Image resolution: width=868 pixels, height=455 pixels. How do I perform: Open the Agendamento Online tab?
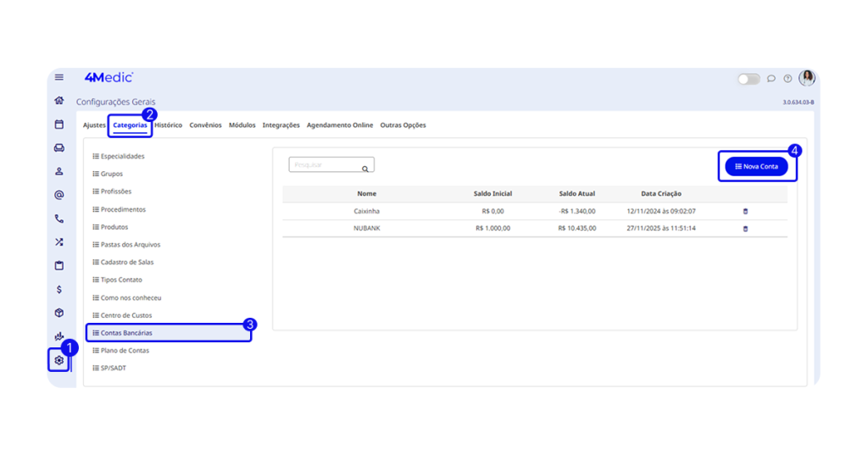(x=340, y=125)
